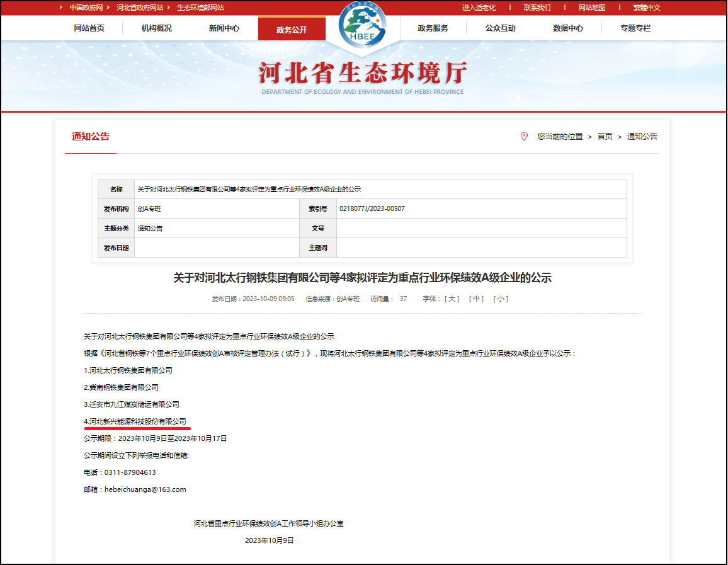This screenshot has width=728, height=565.
Task: Click index number 0218077J/2023-00507
Action: coord(372,209)
